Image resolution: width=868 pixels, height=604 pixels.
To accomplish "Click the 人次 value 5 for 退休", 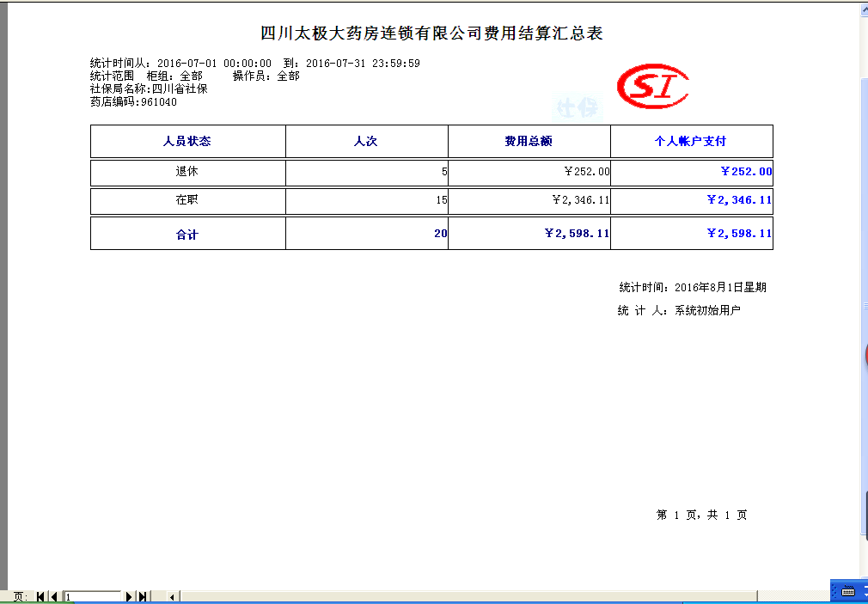I will click(x=444, y=172).
